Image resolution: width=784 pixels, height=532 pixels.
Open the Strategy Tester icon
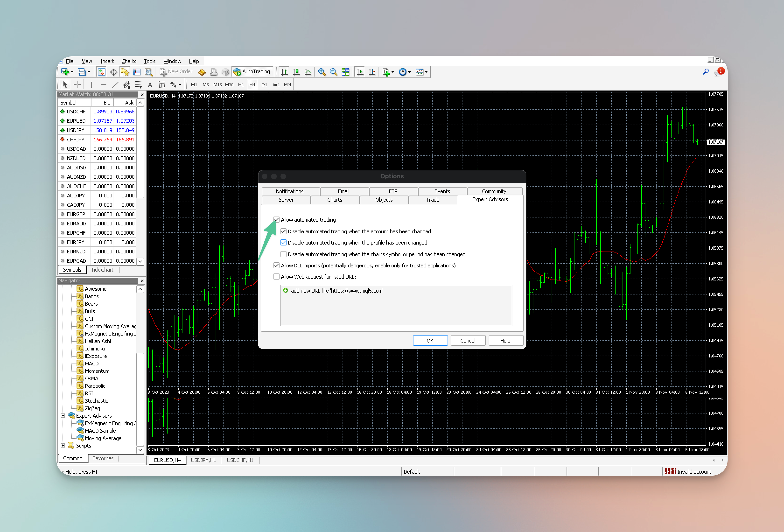coord(148,72)
